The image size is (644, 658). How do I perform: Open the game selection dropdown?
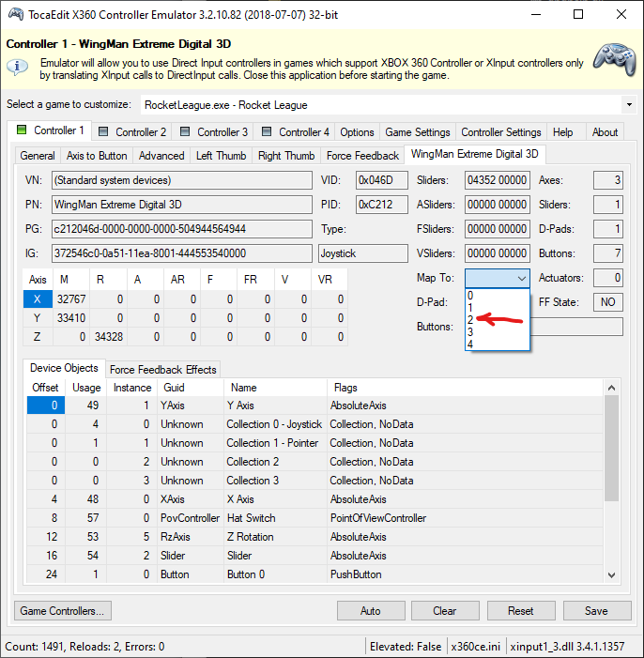pyautogui.click(x=629, y=104)
